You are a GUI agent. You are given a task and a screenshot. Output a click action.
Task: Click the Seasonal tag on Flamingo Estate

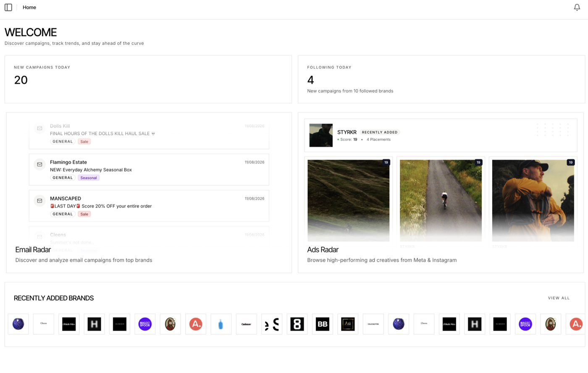click(89, 178)
